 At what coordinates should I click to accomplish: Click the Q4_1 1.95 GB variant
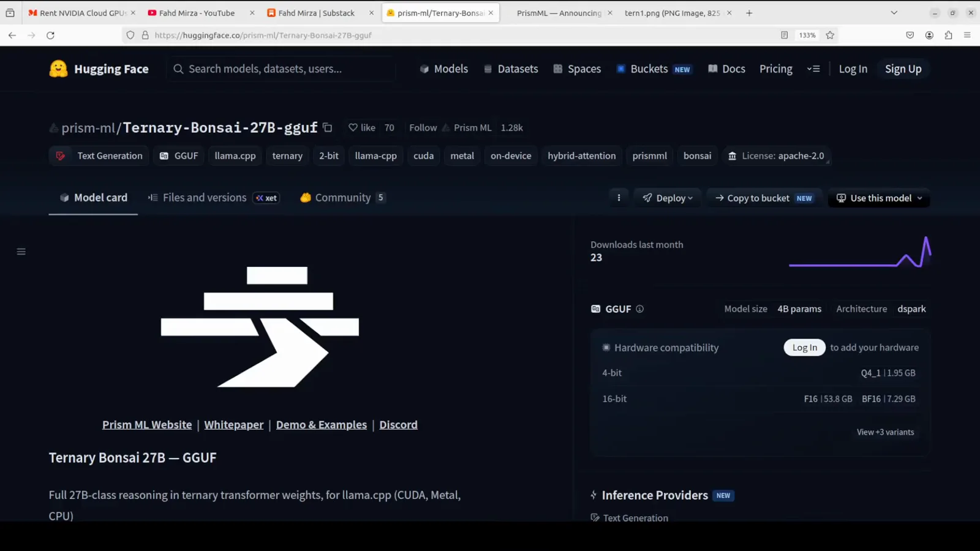coord(888,373)
